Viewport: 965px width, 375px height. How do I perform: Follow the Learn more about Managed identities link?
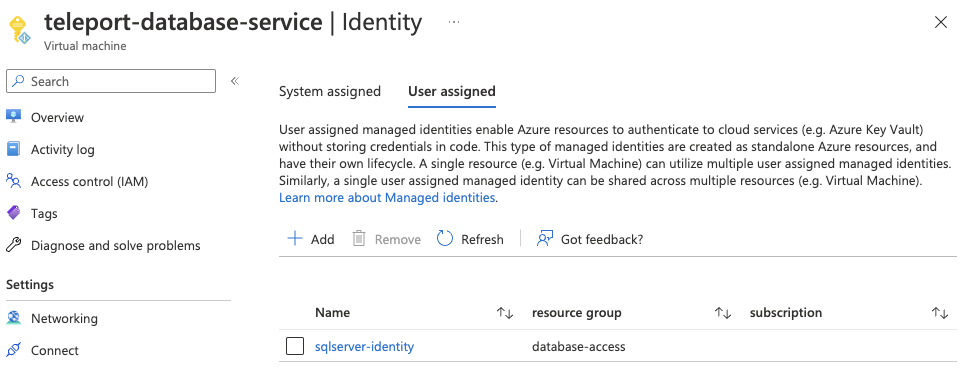coord(387,198)
